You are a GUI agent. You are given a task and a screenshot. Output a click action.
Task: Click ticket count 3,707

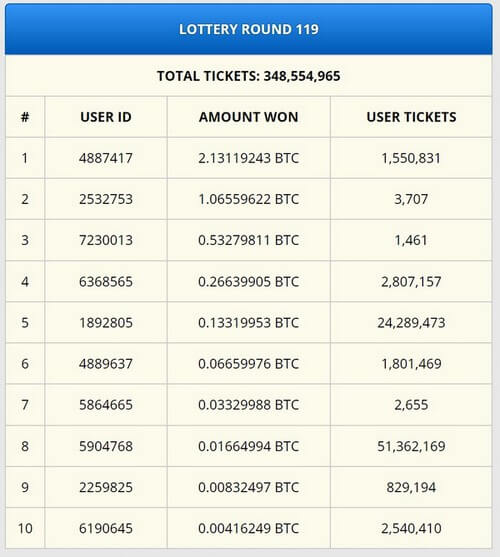(x=411, y=199)
